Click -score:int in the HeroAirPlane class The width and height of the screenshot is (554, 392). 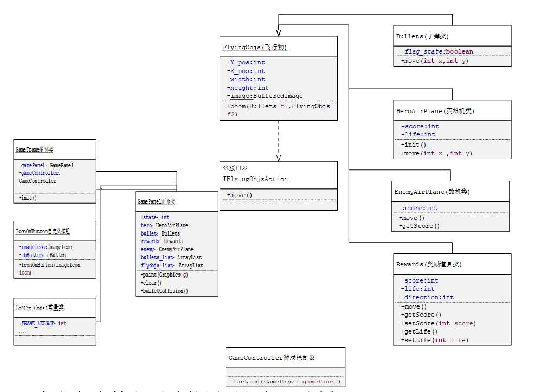pos(420,126)
